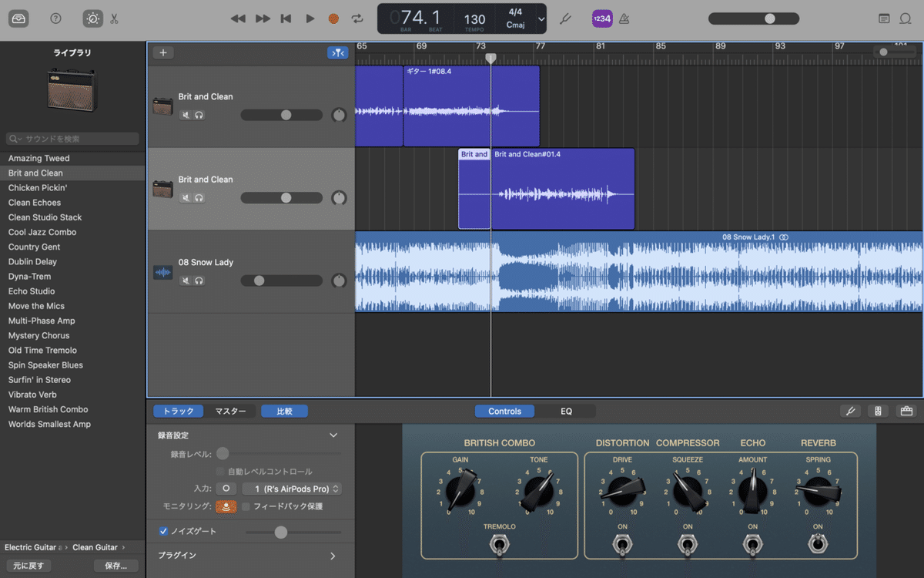Select the Electric Guitar category in library path
924x578 pixels.
click(x=31, y=547)
